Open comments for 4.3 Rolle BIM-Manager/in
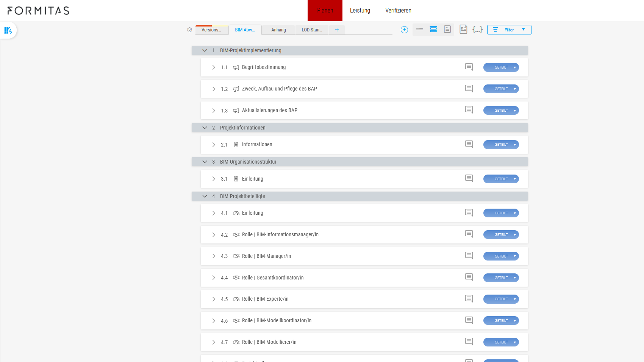This screenshot has width=644, height=362. point(469,255)
